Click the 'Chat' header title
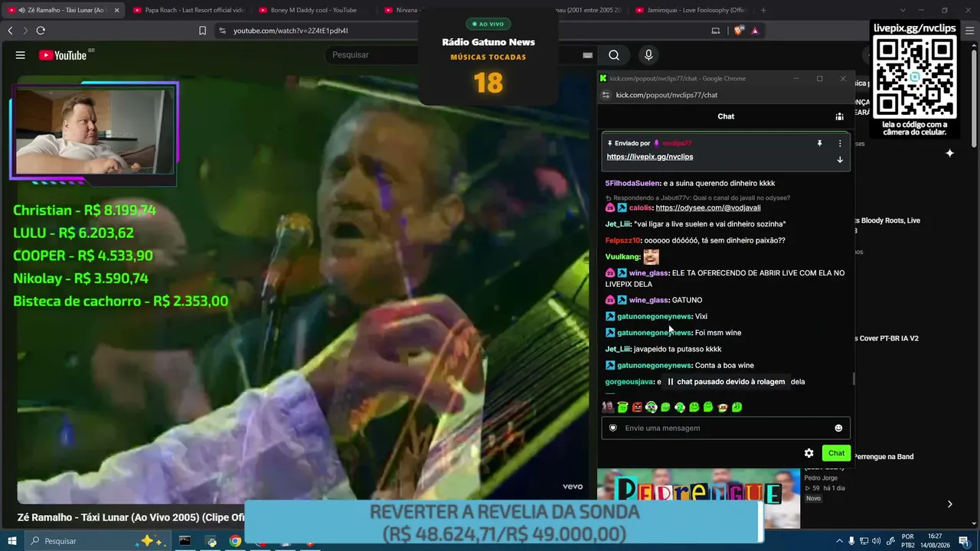 pos(726,116)
